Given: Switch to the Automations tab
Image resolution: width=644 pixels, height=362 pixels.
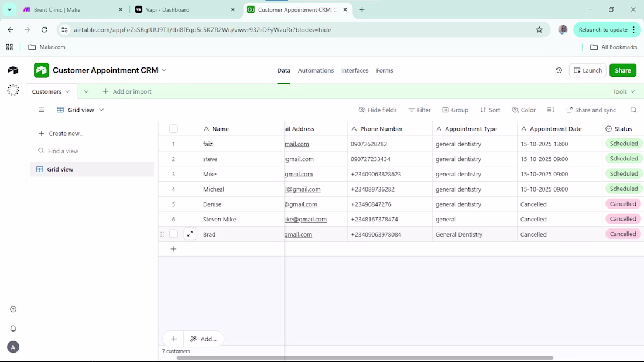Looking at the screenshot, I should pos(316,70).
